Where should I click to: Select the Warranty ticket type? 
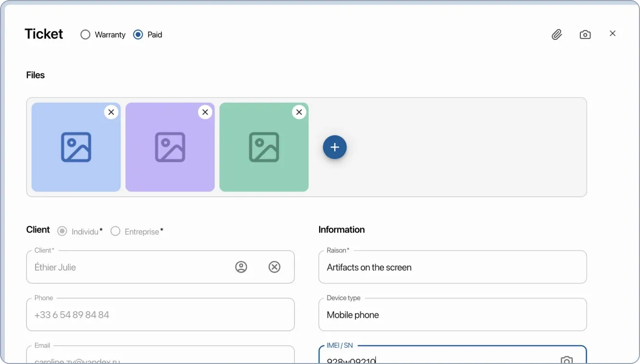click(86, 34)
